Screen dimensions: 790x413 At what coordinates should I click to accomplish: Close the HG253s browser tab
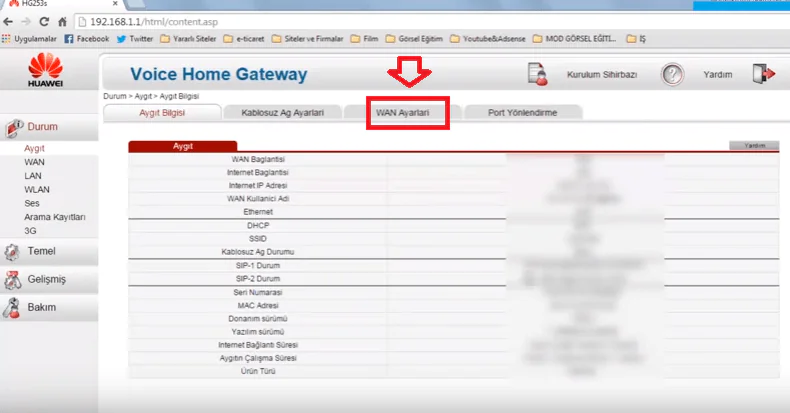[115, 4]
